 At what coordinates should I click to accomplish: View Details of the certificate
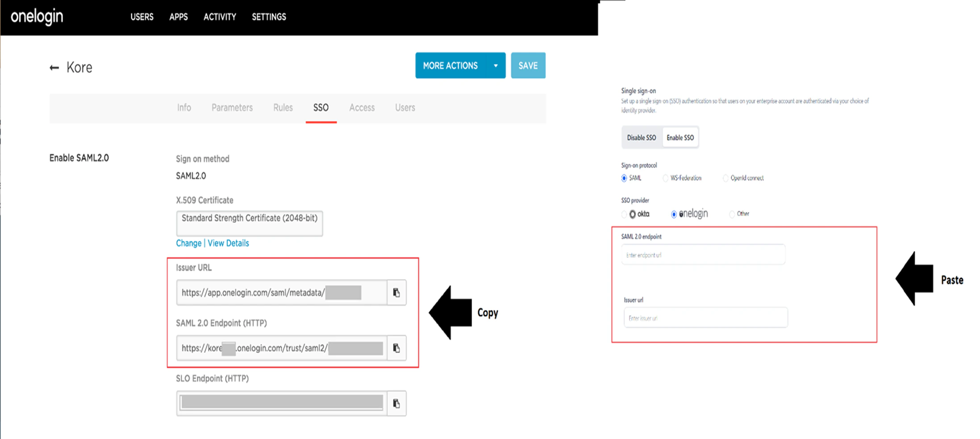228,243
